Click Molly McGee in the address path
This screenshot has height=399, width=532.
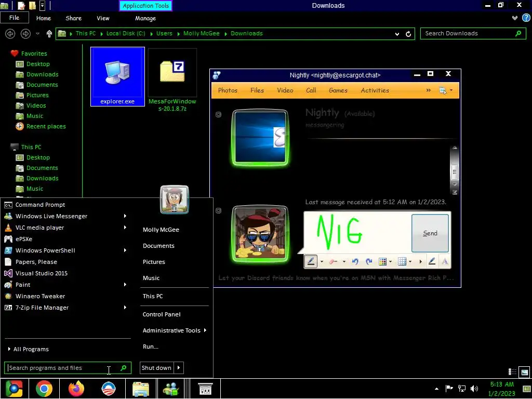pyautogui.click(x=201, y=33)
